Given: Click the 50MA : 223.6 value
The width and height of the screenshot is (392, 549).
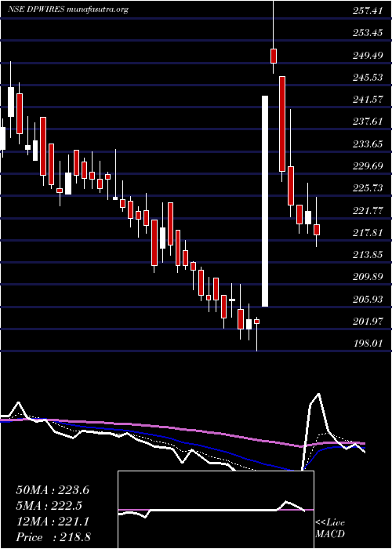Looking at the screenshot, I should [53, 490].
